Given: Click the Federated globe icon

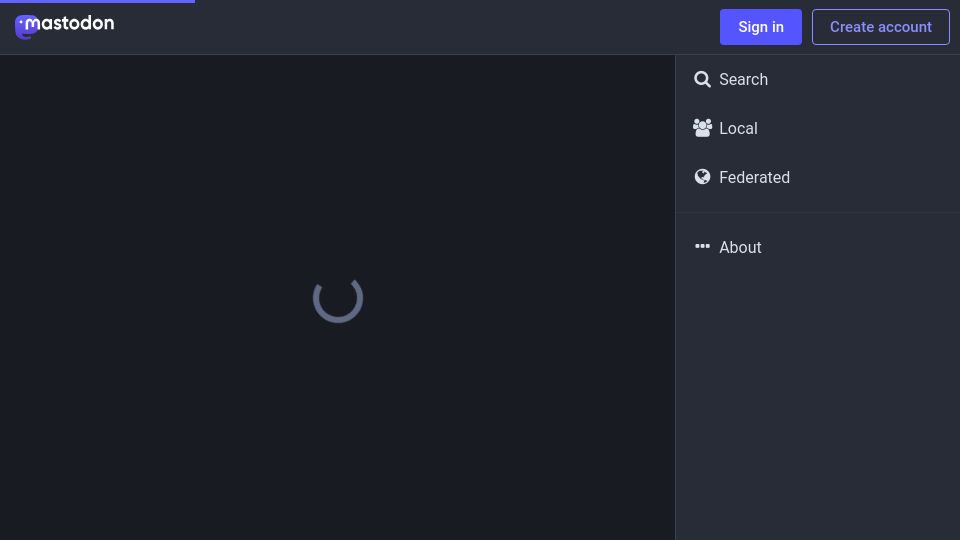Looking at the screenshot, I should (x=702, y=177).
